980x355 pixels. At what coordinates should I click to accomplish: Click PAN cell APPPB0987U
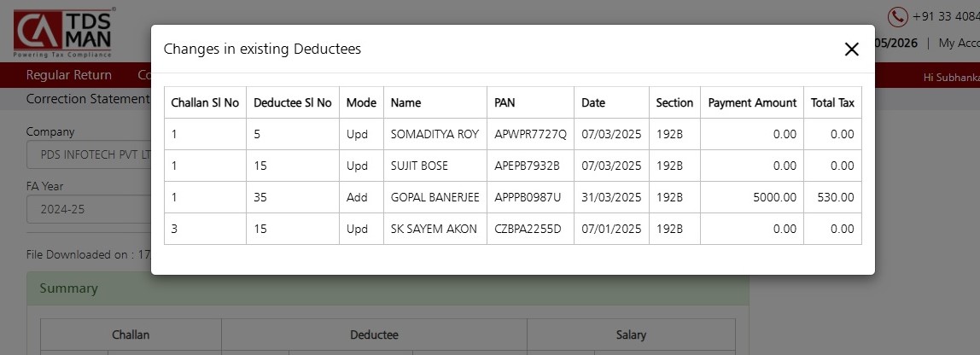[528, 197]
